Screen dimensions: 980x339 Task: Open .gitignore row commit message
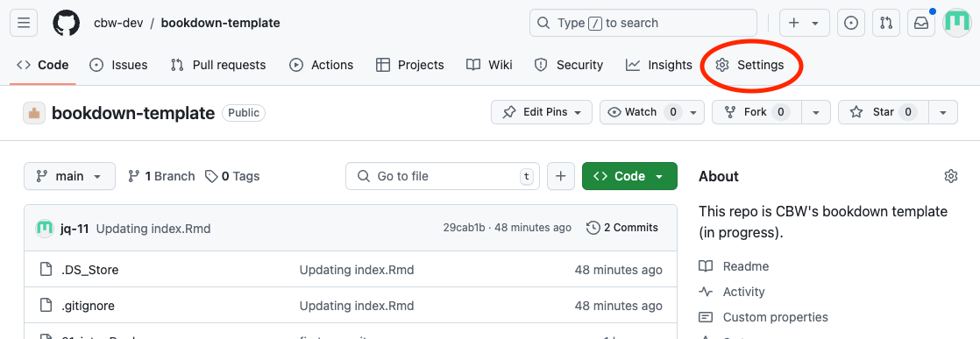[356, 306]
